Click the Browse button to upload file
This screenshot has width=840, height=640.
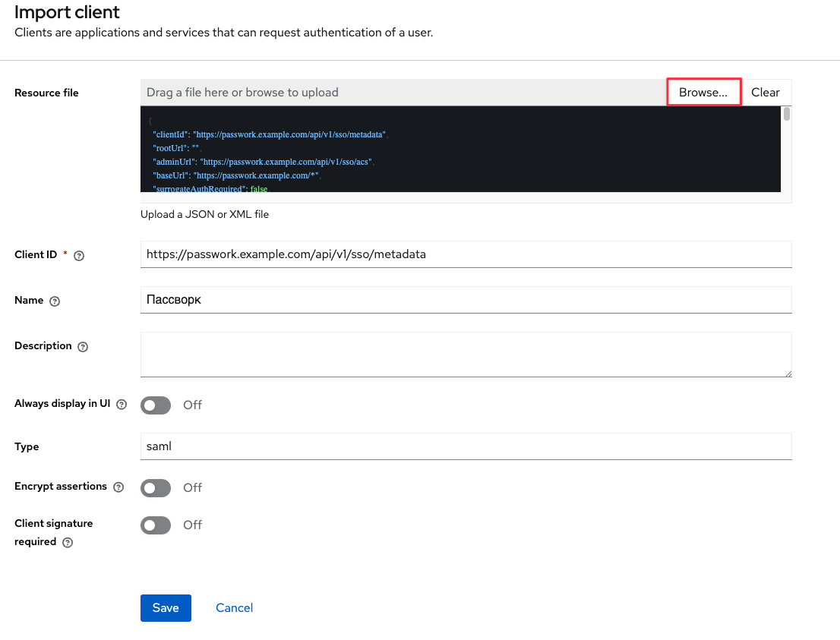point(703,92)
